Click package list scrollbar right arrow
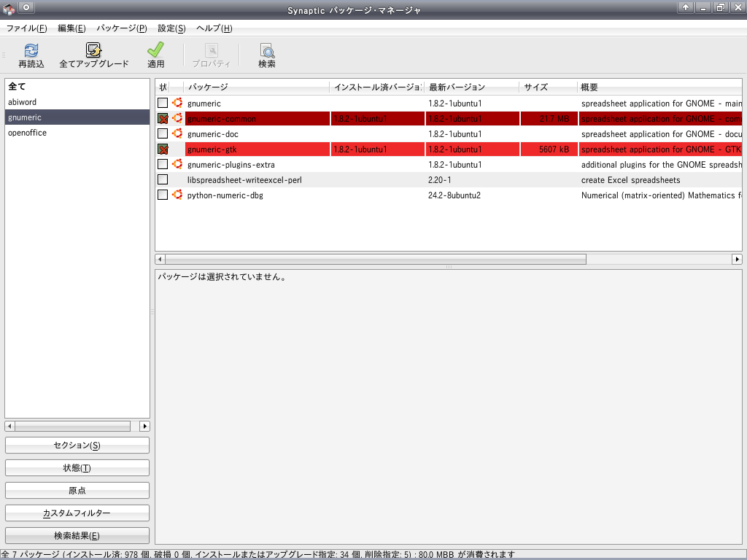The width and height of the screenshot is (747, 560). 737,259
